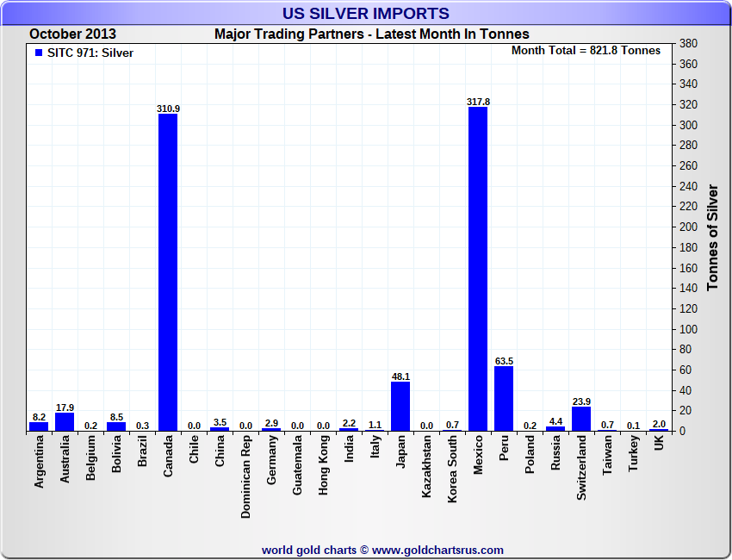Select the Peru bar showing 63.5
The height and width of the screenshot is (560, 732).
504,398
